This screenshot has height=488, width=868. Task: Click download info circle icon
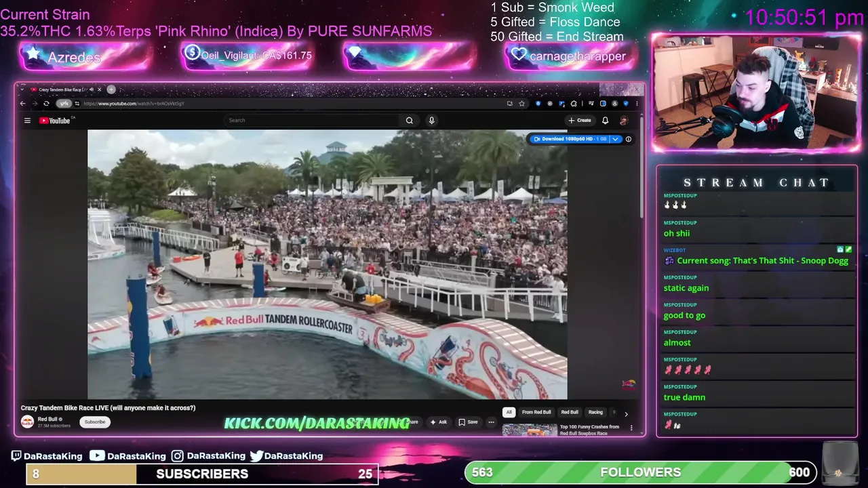628,139
